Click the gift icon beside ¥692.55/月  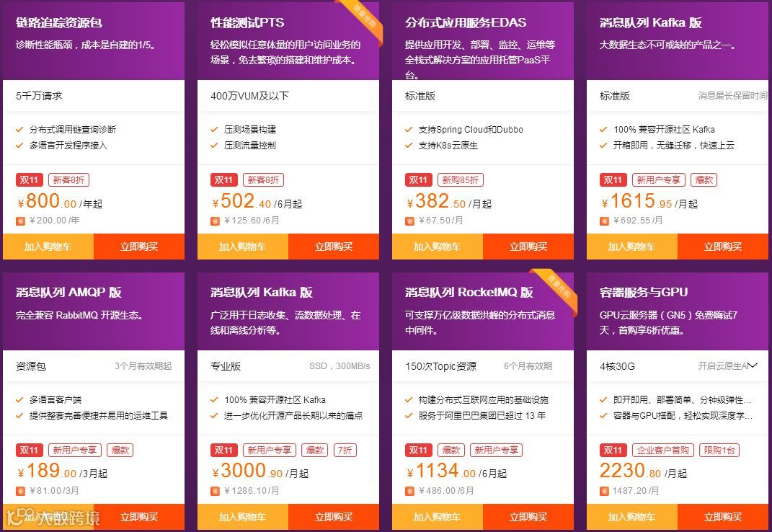[604, 221]
